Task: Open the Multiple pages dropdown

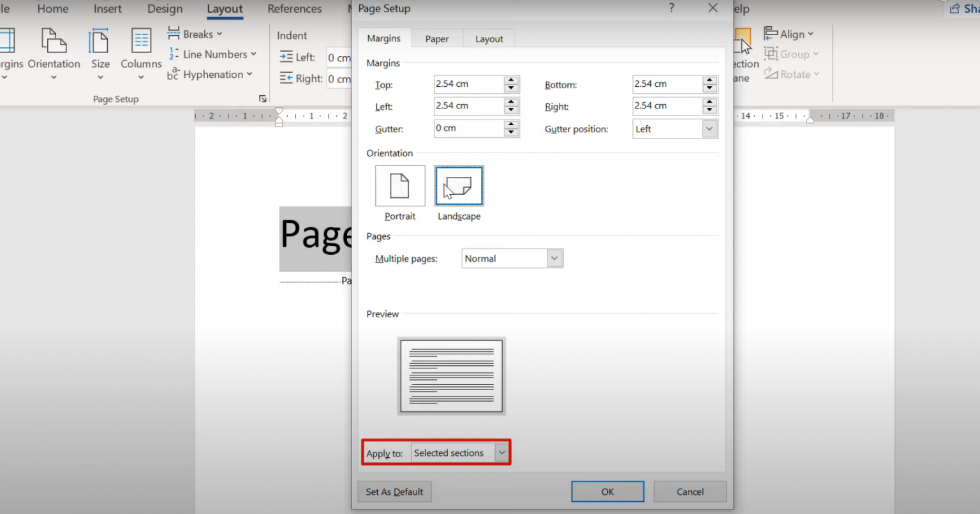Action: pos(554,259)
